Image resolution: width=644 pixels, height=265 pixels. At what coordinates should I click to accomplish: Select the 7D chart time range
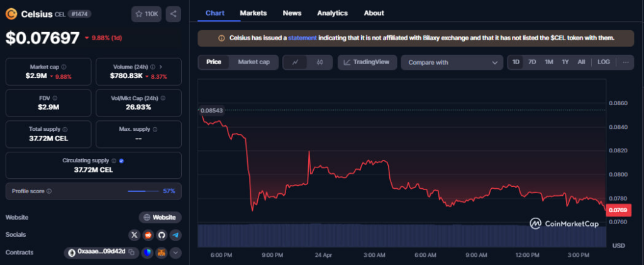[532, 62]
